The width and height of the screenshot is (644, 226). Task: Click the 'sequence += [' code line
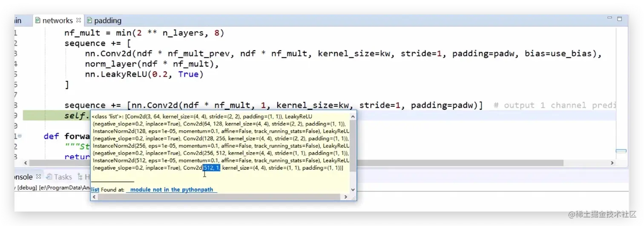(97, 43)
